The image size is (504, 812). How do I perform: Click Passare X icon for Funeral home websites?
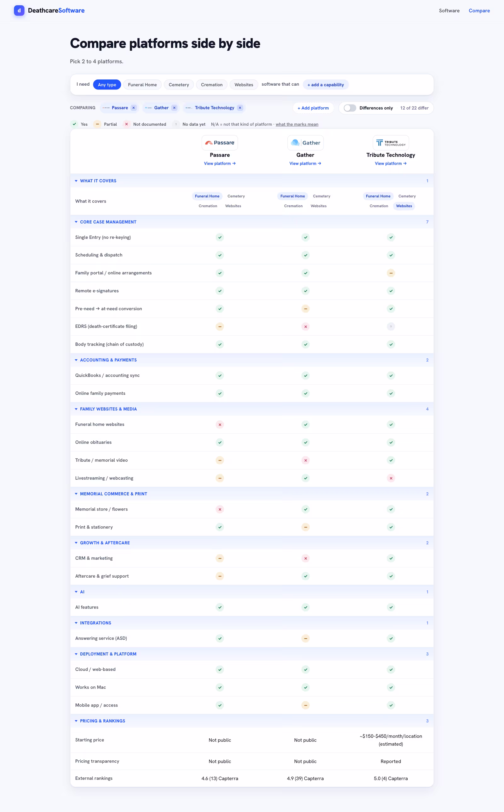coord(220,425)
